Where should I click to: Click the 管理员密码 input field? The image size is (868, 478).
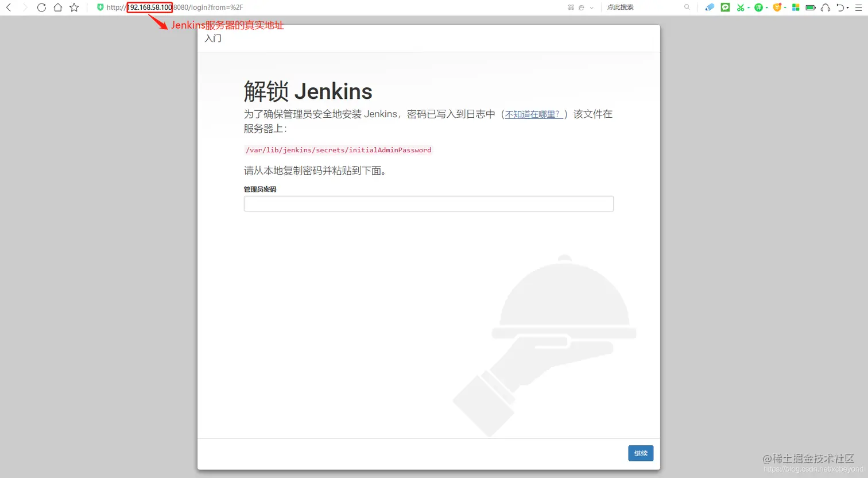tap(428, 203)
